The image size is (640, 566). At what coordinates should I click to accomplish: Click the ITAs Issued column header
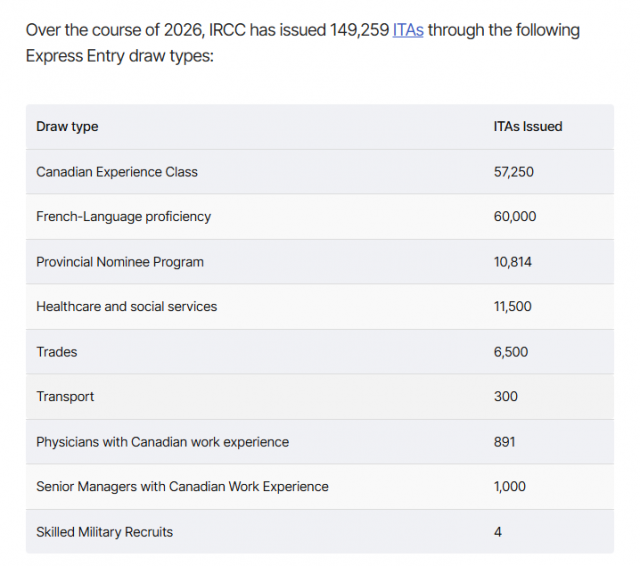coord(528,127)
